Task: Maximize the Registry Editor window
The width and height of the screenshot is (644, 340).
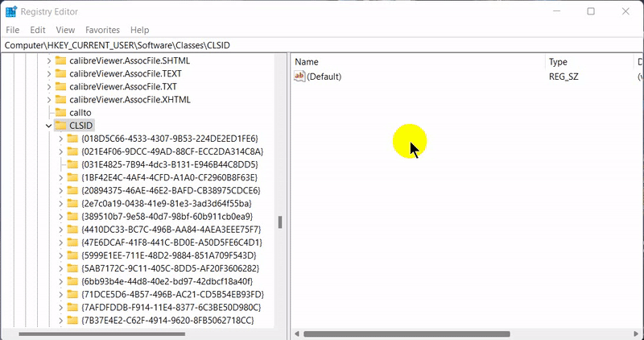Action: tap(591, 11)
